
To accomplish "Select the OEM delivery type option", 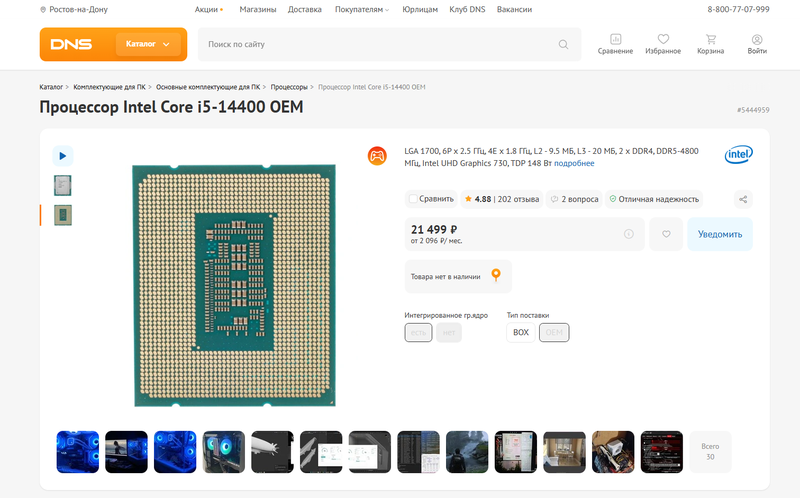I will coord(554,332).
